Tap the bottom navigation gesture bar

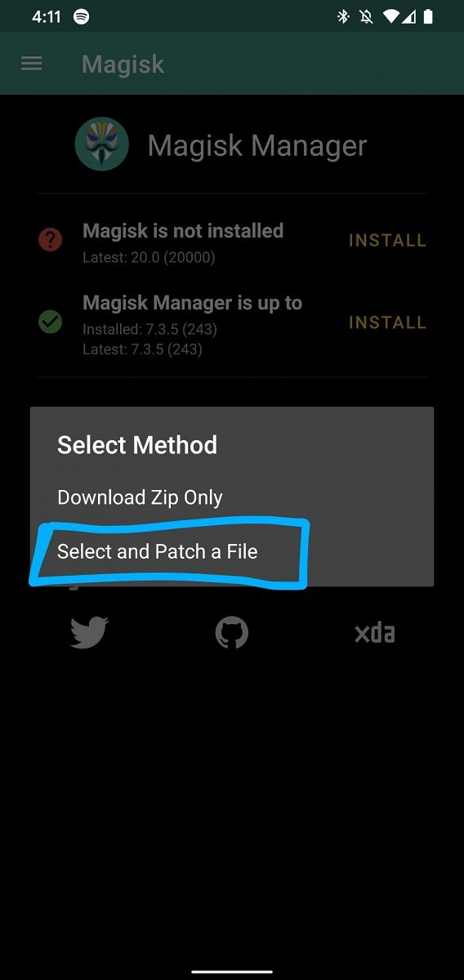tap(232, 972)
